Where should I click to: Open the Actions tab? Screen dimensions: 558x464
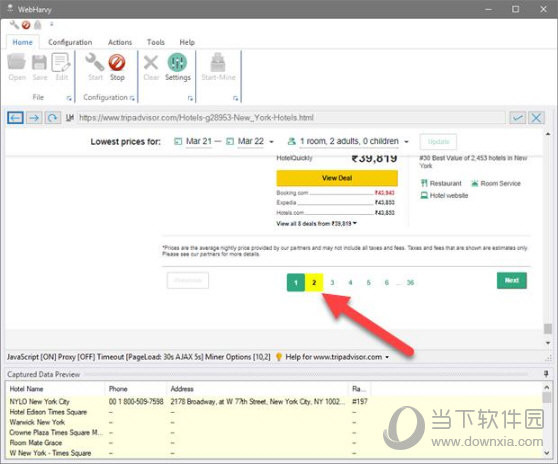pyautogui.click(x=120, y=42)
